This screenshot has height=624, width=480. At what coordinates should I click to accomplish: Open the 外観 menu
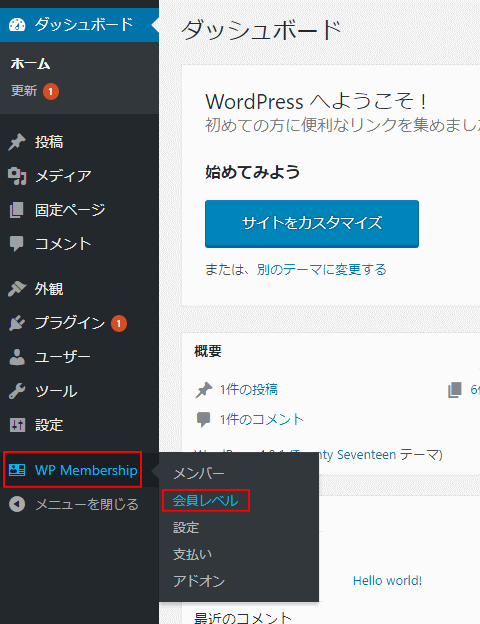click(79, 289)
